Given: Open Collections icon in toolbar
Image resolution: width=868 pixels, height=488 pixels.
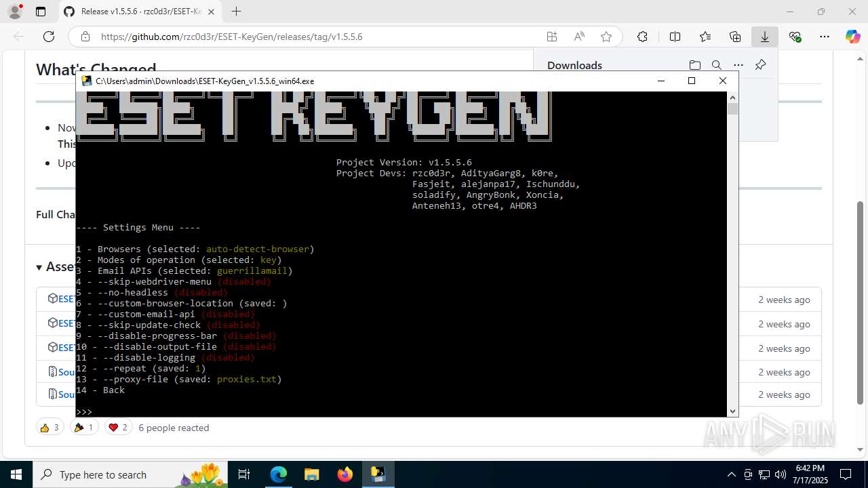Looking at the screenshot, I should [735, 37].
